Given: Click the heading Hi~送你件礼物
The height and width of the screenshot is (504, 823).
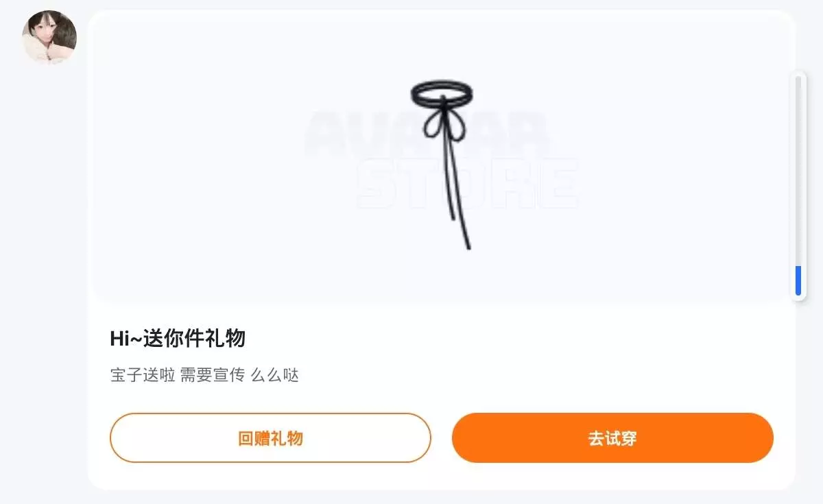Looking at the screenshot, I should (178, 338).
